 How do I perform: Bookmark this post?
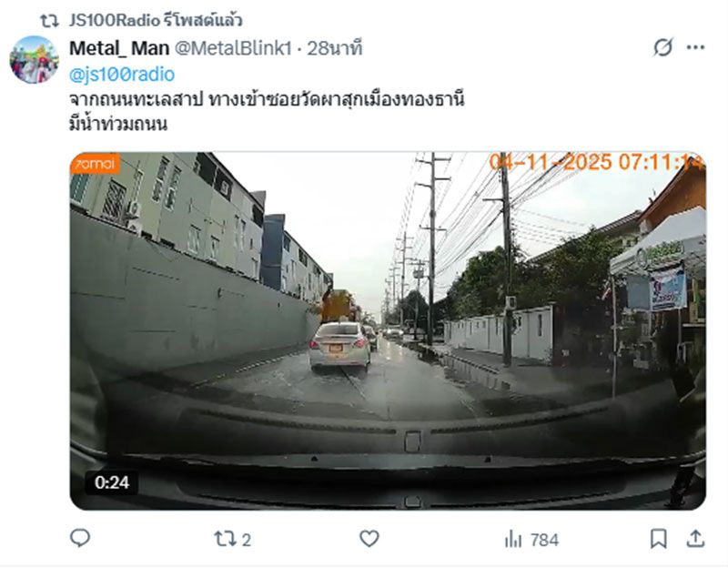658,539
